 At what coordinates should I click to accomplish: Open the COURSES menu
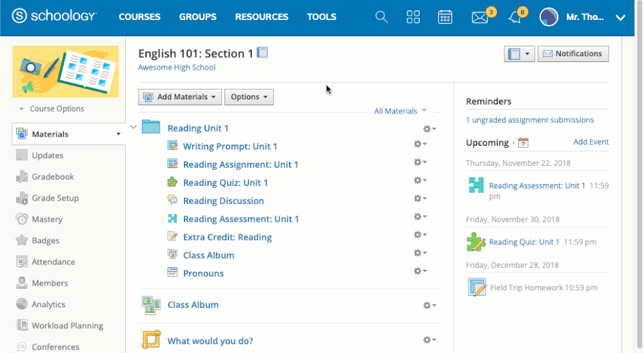click(140, 17)
